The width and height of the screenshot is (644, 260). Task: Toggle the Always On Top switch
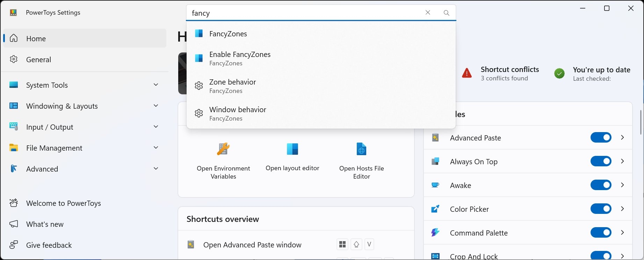point(601,161)
